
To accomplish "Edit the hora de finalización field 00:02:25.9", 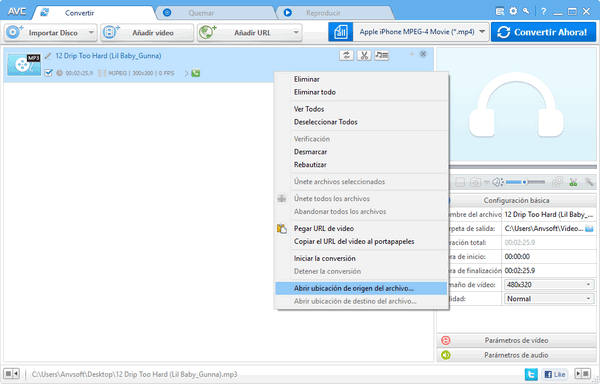I will coord(549,270).
